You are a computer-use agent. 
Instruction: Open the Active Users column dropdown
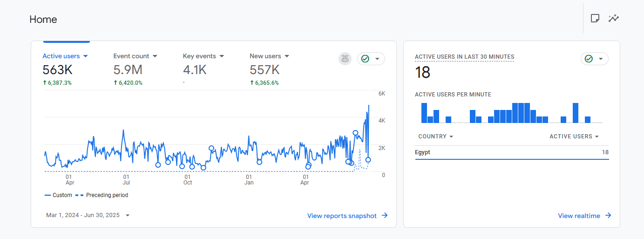[574, 137]
